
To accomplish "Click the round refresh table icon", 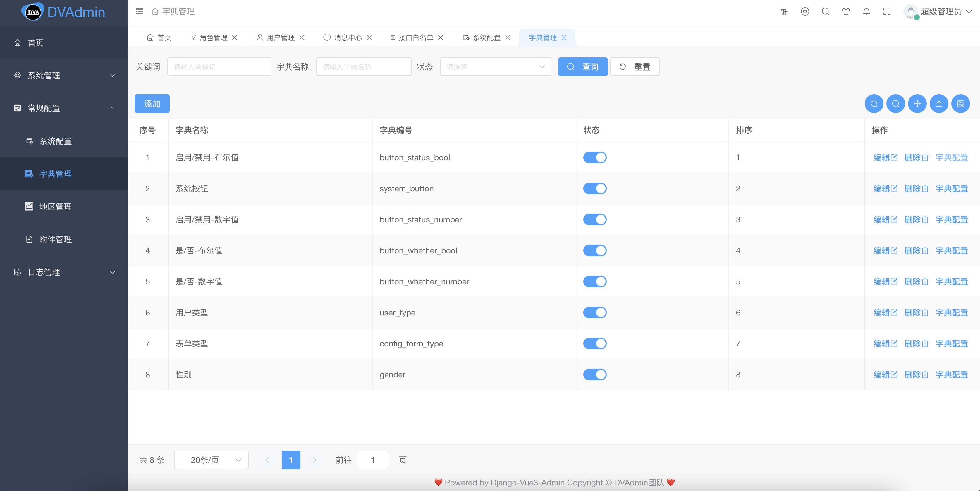I will point(874,104).
